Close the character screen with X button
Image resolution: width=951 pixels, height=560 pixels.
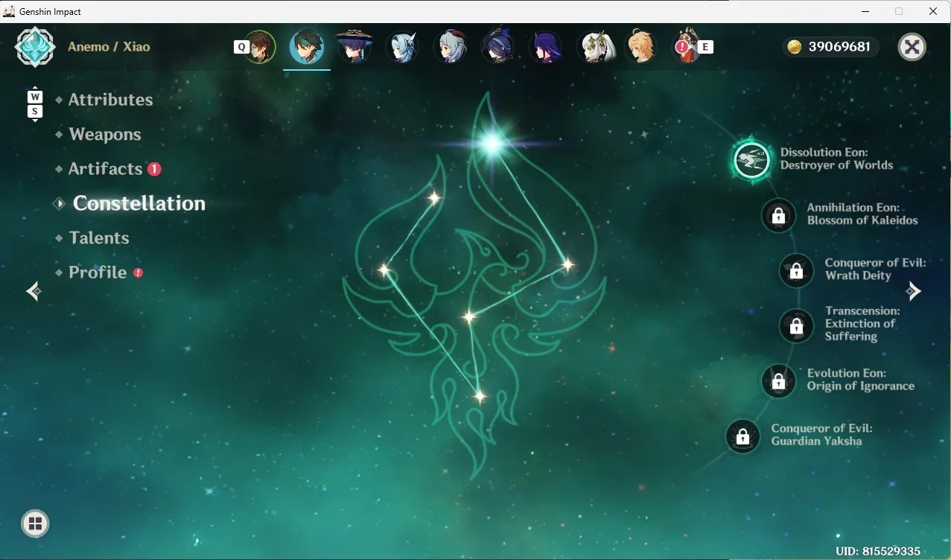pos(912,47)
